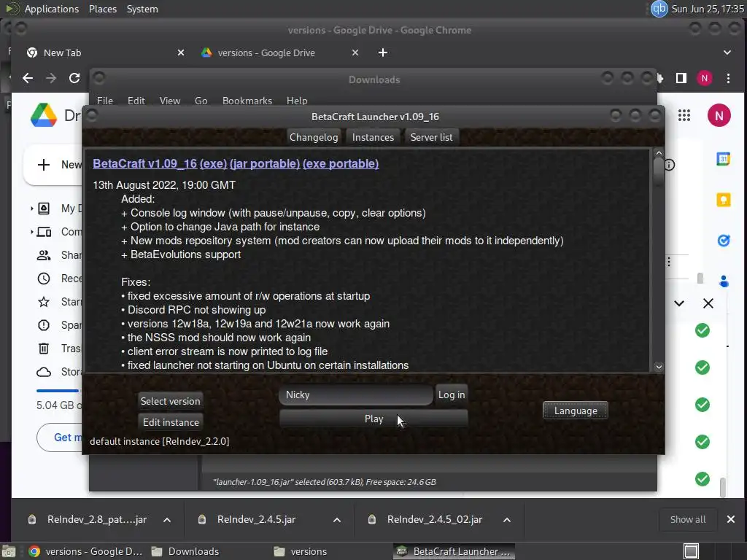Screen dimensions: 747x560
Task: Open the Applications menu
Action: (x=52, y=9)
